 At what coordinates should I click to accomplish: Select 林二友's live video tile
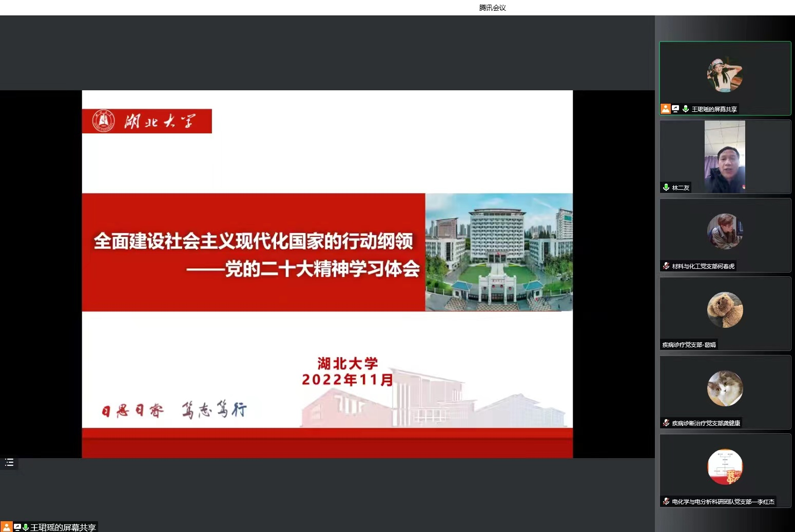[725, 156]
